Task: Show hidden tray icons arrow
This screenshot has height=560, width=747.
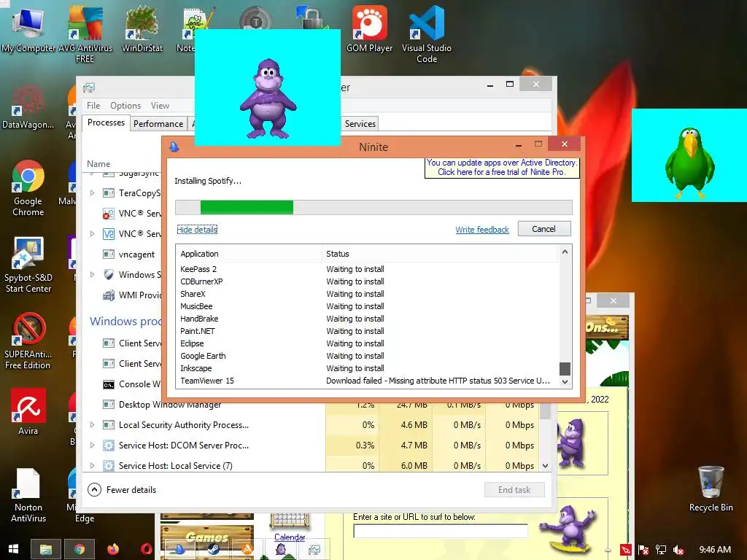Action: tap(608, 550)
